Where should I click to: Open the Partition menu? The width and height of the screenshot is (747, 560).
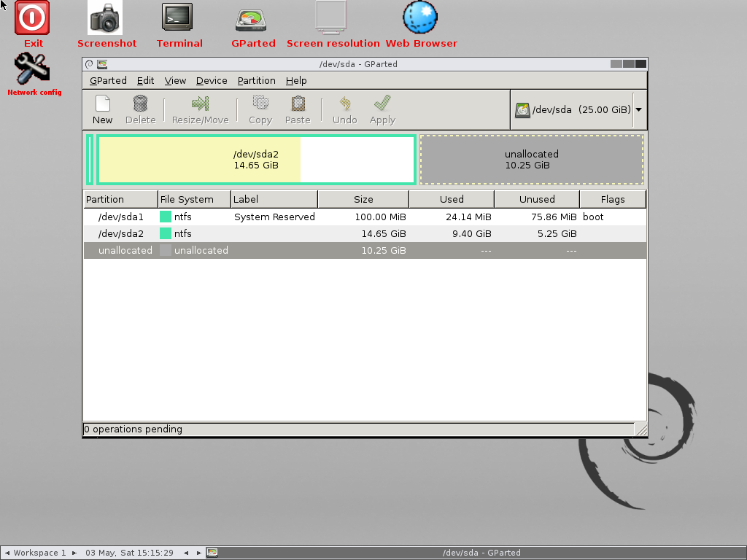pyautogui.click(x=256, y=80)
